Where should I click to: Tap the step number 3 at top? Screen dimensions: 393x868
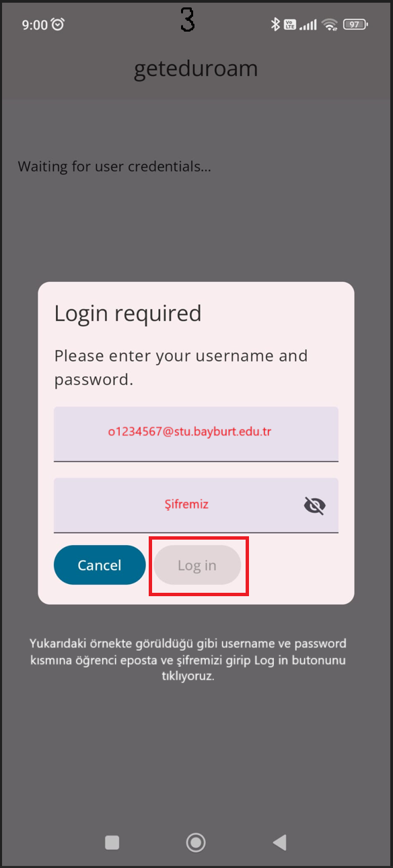tap(187, 20)
